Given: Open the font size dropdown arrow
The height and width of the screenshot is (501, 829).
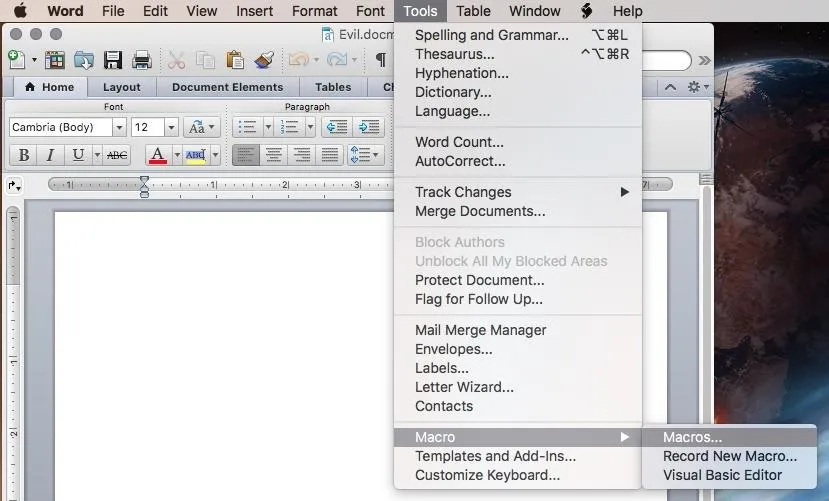Looking at the screenshot, I should [x=171, y=127].
